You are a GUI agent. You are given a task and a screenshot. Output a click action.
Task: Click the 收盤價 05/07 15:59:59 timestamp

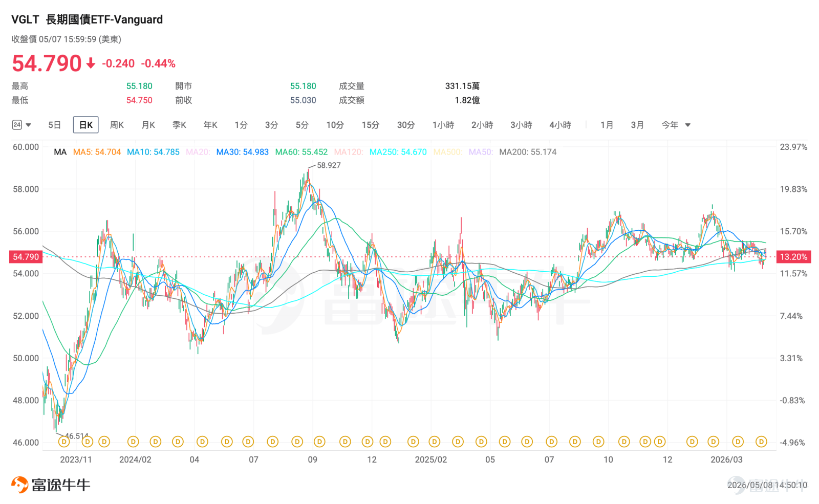click(67, 39)
